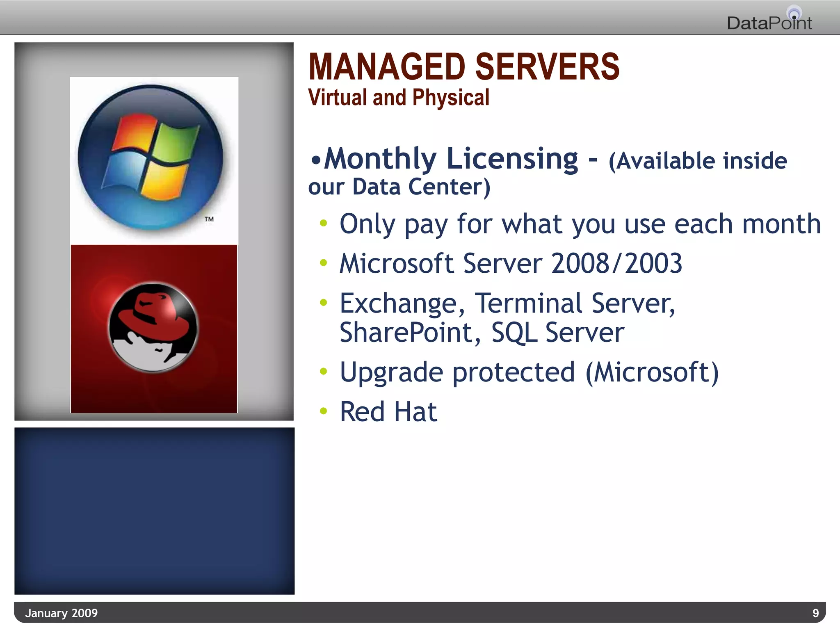840x630 pixels.
Task: Click the DataPoint logo in header
Action: pyautogui.click(x=769, y=23)
